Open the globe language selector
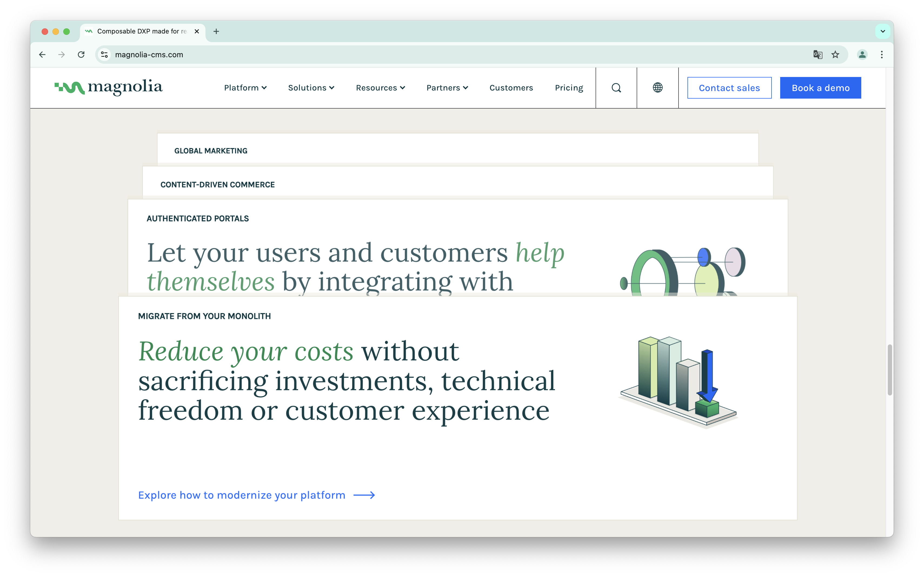Viewport: 924px width, 577px height. (657, 88)
